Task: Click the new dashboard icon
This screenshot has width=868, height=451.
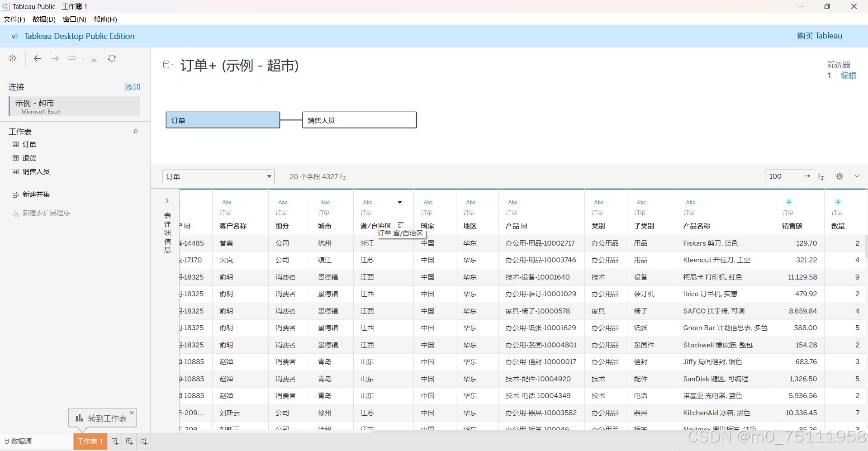Action: (x=129, y=442)
